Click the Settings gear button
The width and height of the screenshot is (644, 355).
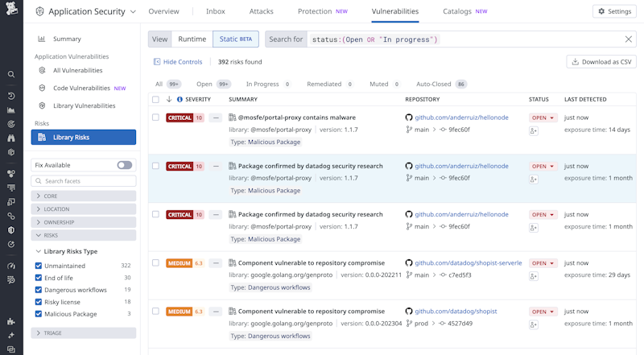(x=613, y=11)
